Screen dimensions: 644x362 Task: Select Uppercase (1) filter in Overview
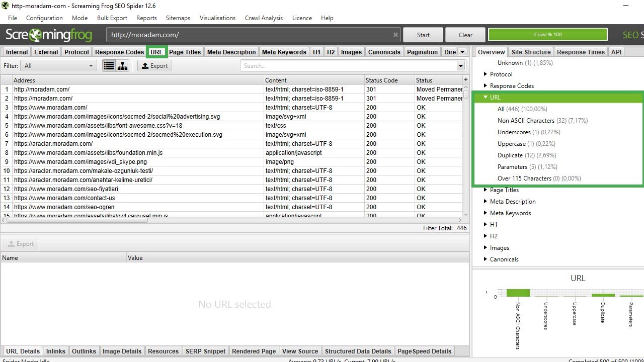[526, 143]
